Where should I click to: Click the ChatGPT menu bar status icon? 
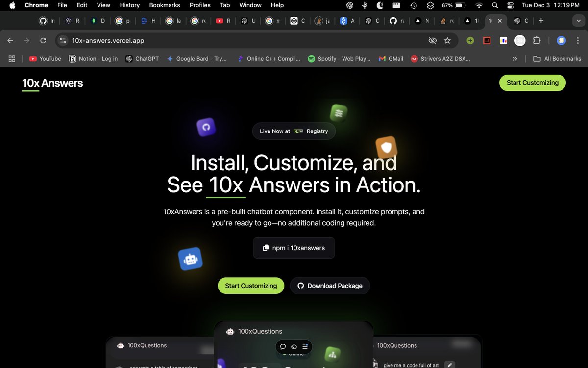350,5
